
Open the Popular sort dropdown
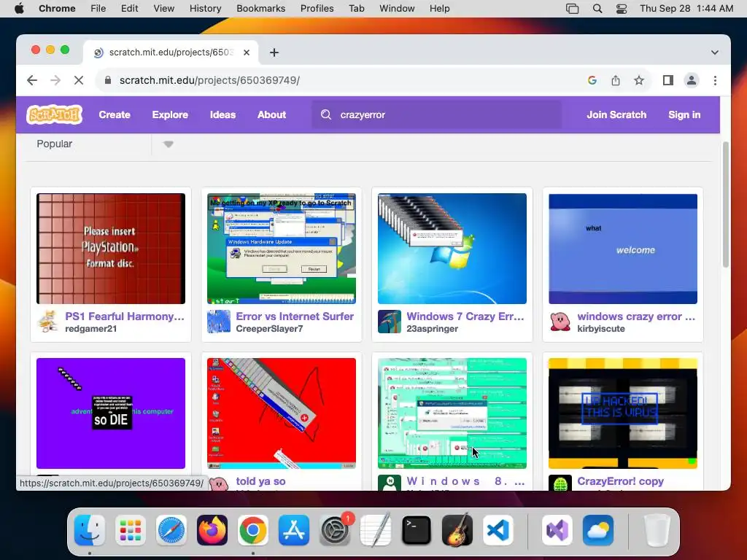tap(169, 144)
